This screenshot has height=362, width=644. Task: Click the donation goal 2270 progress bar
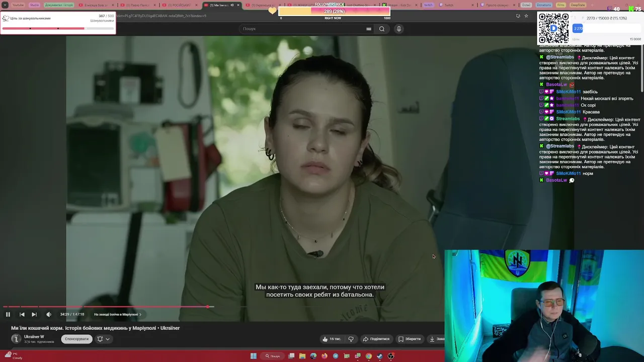[607, 29]
